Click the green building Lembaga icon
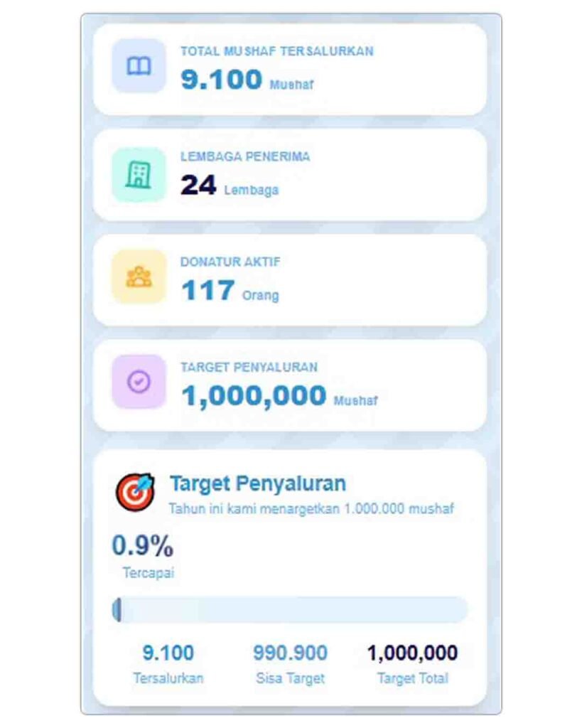 pyautogui.click(x=139, y=174)
